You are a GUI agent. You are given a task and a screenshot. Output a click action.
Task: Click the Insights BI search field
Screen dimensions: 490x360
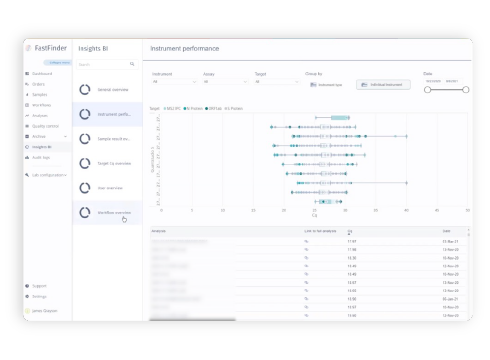tap(107, 64)
